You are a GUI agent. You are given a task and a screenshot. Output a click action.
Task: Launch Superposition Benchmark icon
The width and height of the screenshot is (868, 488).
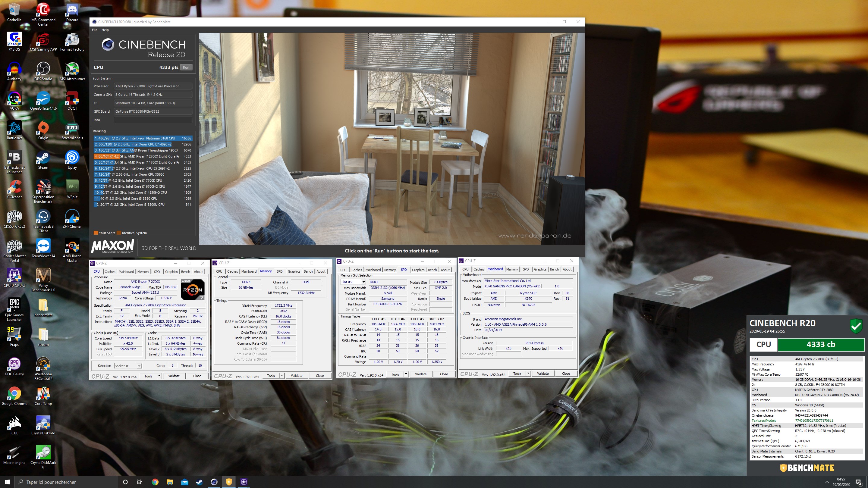click(43, 192)
